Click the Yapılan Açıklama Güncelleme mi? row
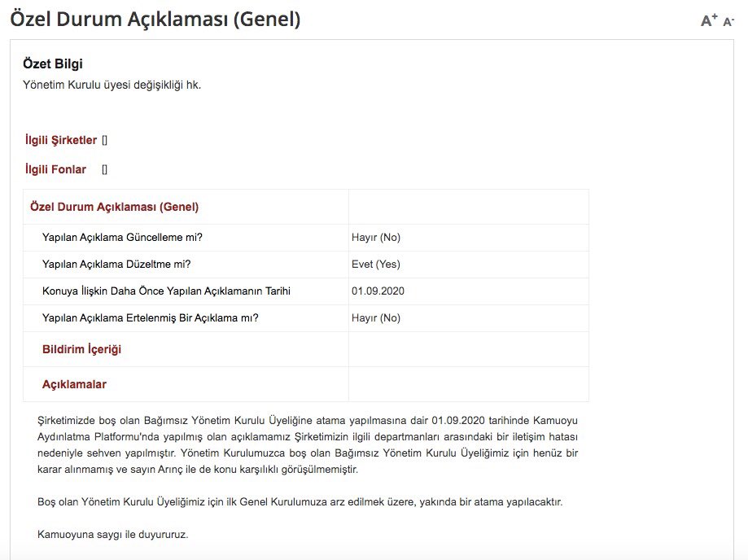748x560 pixels. (x=122, y=238)
